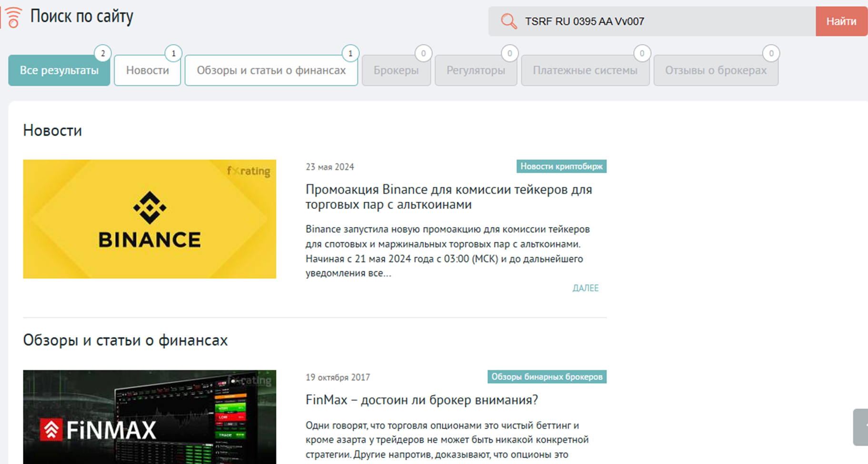Click the Поиск по сайту page title

pyautogui.click(x=82, y=17)
